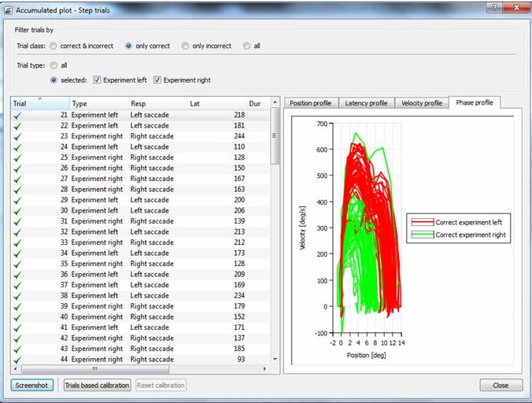The height and width of the screenshot is (403, 532).
Task: Select trial 22 Experiment left row
Action: click(x=141, y=126)
